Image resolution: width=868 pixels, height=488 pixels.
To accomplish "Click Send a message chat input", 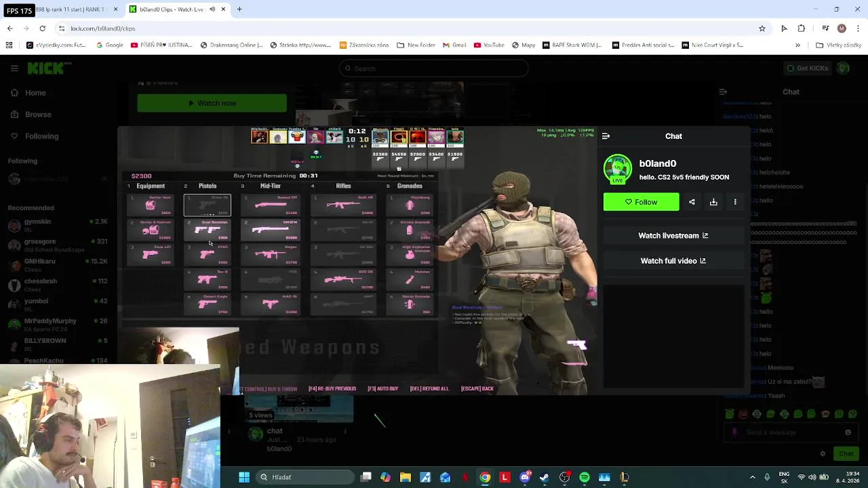I will [790, 432].
